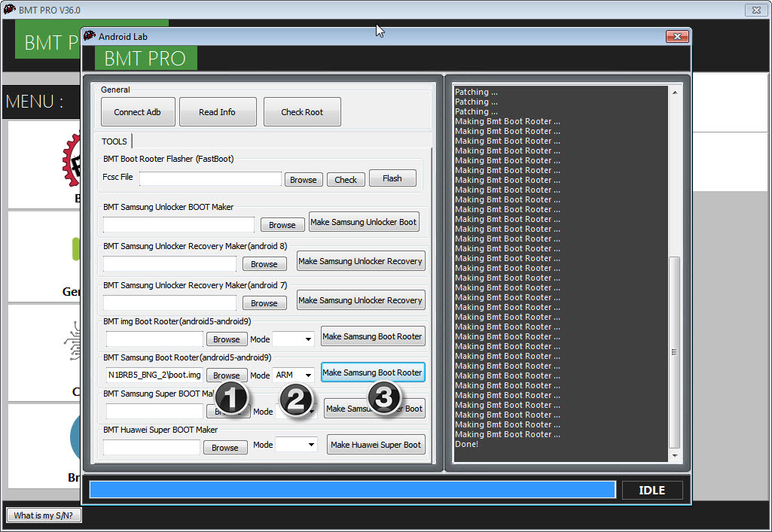Click the Samsung Unlocker BOOT Maker path field
Viewport: 772px width, 532px height.
(x=179, y=225)
